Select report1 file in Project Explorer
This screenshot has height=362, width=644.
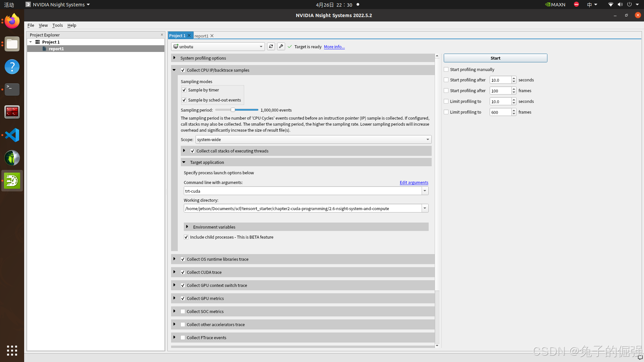(x=56, y=49)
